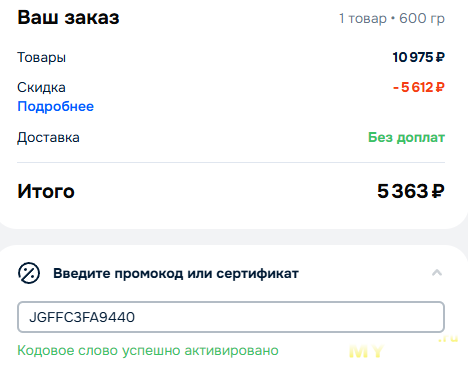Click the promo code input field

coord(231,317)
